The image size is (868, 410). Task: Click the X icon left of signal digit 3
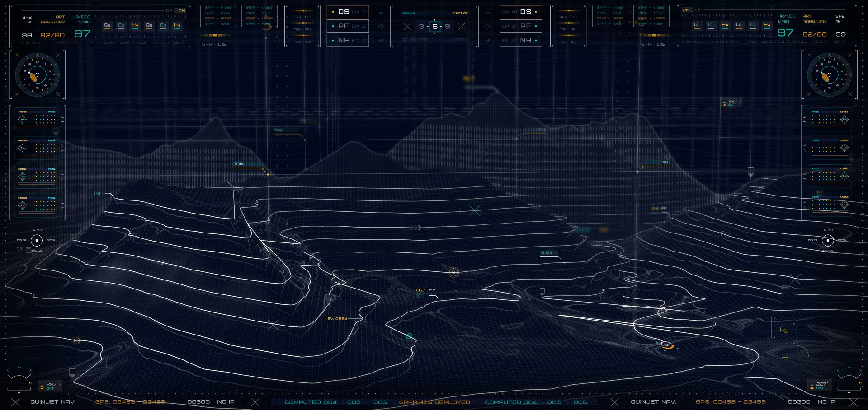tap(407, 27)
